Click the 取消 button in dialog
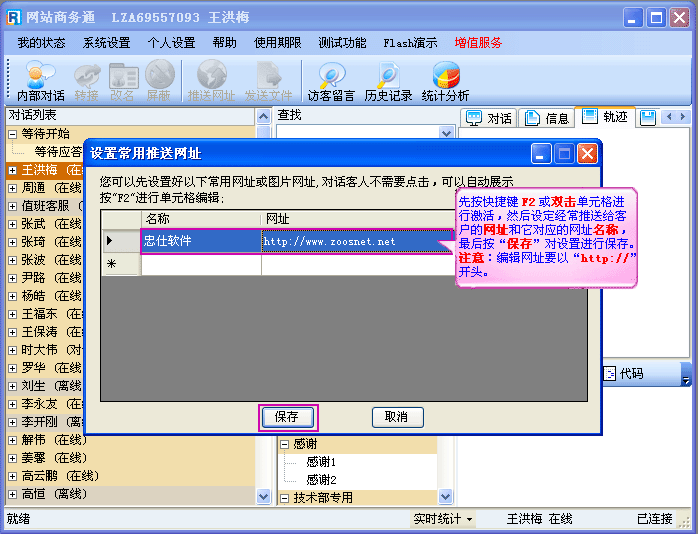Viewport: 698px width, 534px height. (397, 417)
